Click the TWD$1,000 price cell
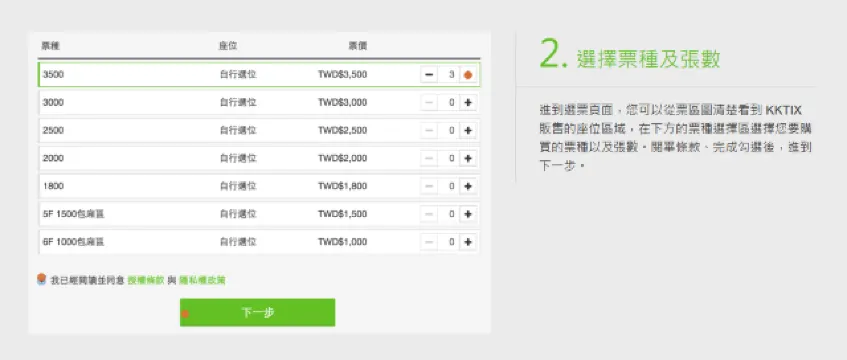Screen dimensions: 847x360 click(x=342, y=242)
